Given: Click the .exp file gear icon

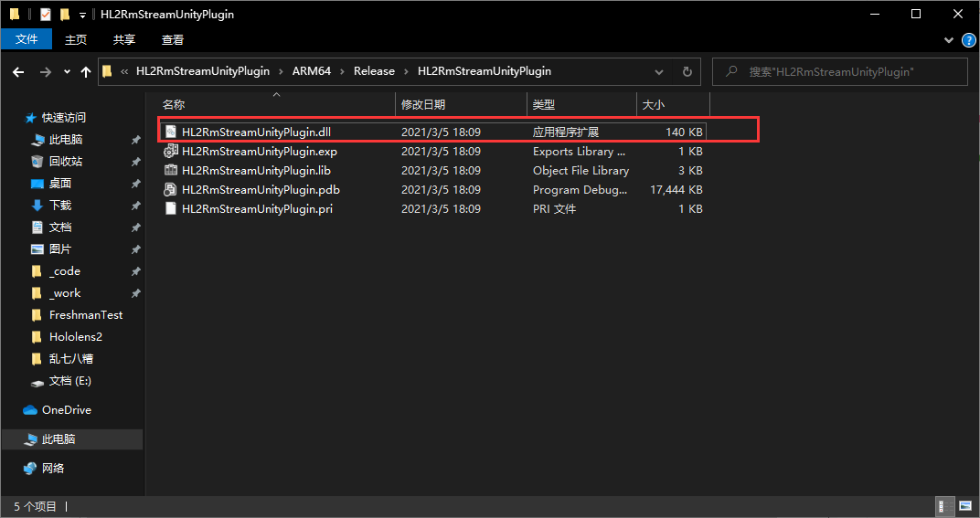Looking at the screenshot, I should (171, 152).
